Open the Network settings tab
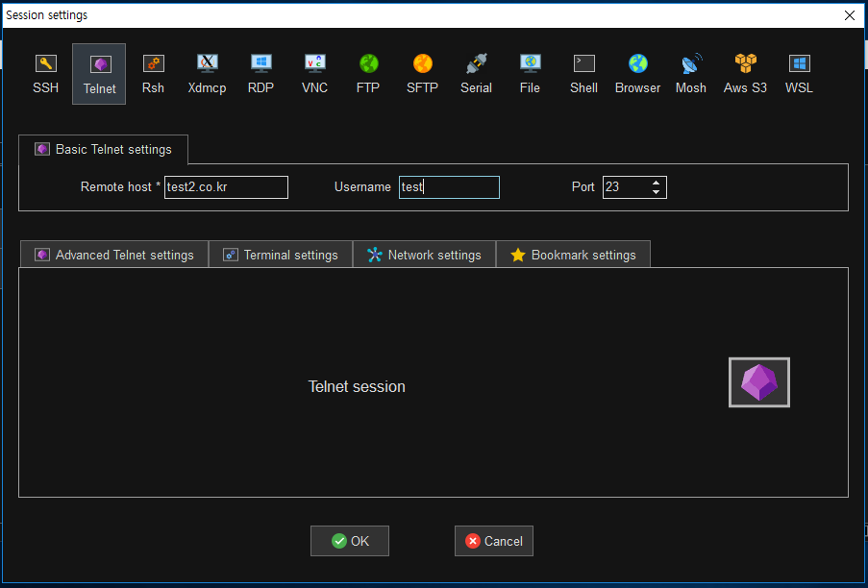 [424, 255]
